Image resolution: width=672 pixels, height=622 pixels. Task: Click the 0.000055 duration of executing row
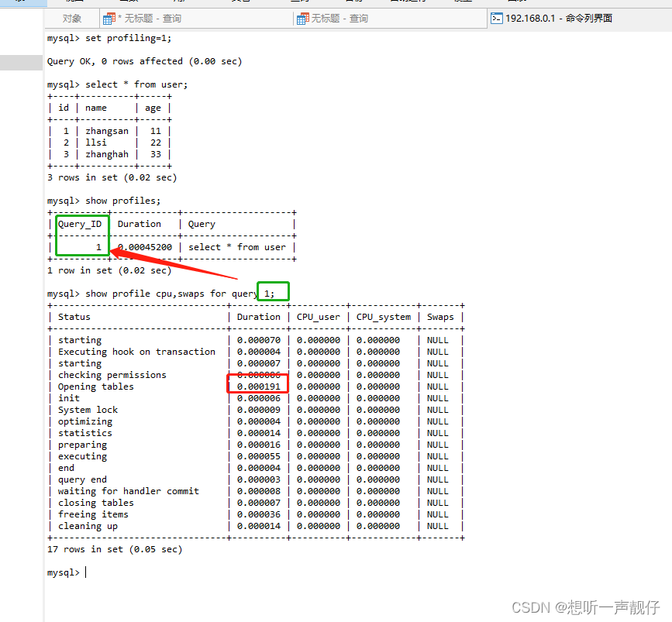258,456
